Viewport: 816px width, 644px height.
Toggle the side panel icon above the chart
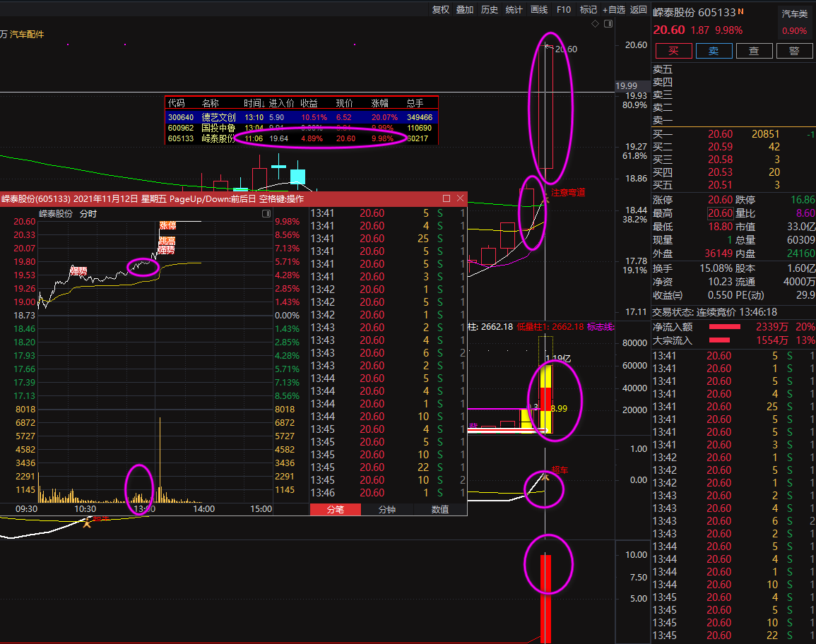608,23
